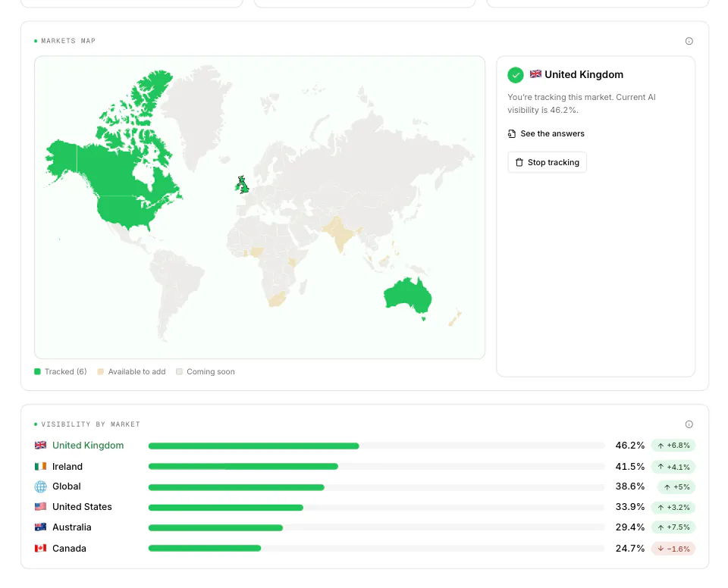Click South Africa on the world map
This screenshot has width=728, height=588.
point(278,299)
